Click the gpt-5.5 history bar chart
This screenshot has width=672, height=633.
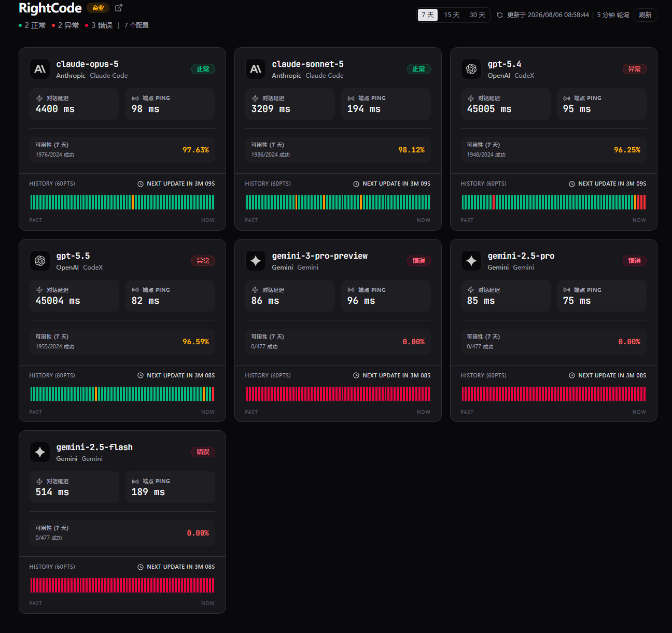click(122, 394)
